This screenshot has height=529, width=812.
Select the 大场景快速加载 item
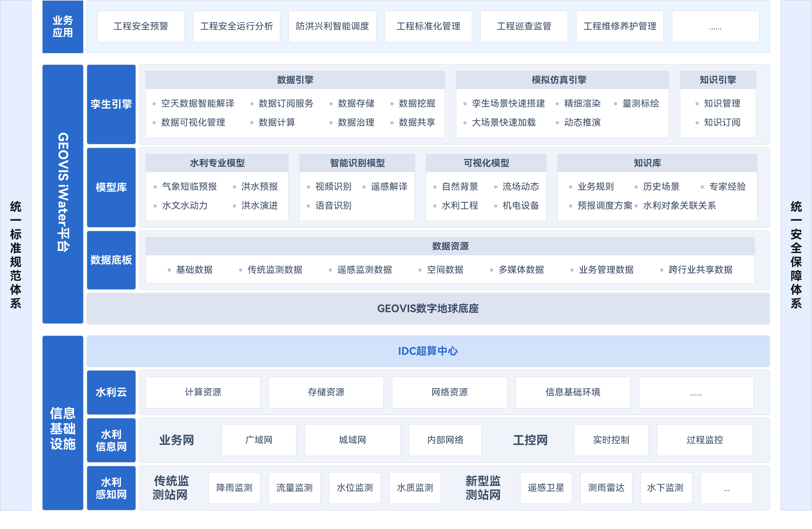point(504,122)
